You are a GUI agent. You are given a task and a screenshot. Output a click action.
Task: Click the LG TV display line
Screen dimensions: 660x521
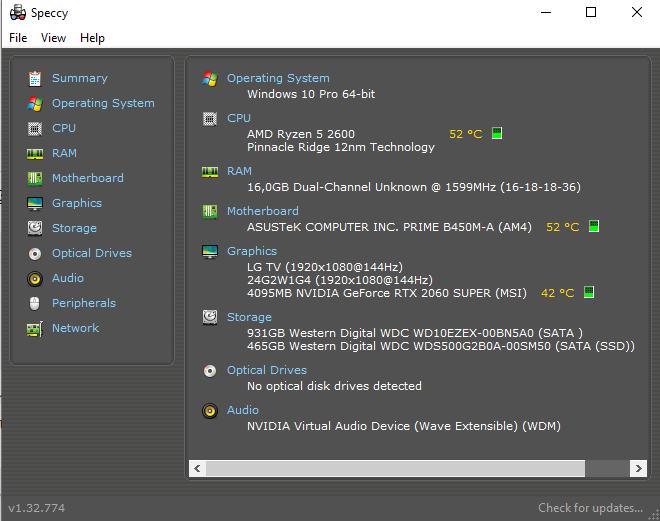(x=325, y=267)
